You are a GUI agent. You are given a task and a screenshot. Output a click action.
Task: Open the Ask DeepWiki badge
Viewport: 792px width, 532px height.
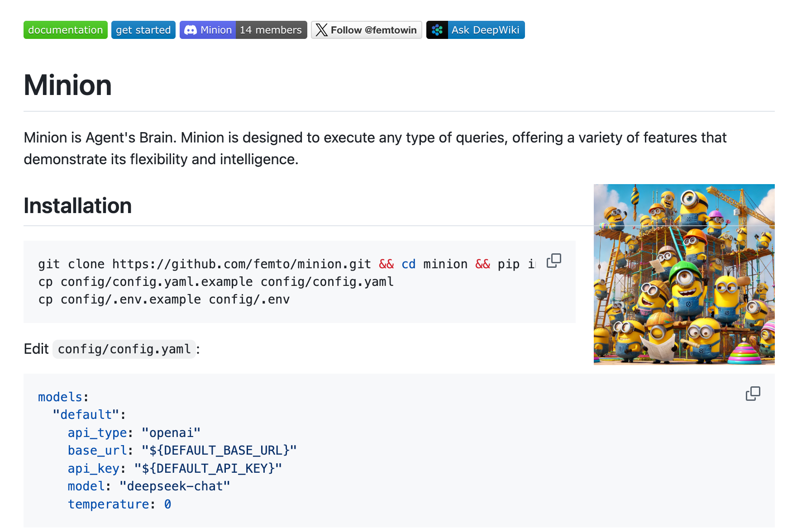[476, 30]
